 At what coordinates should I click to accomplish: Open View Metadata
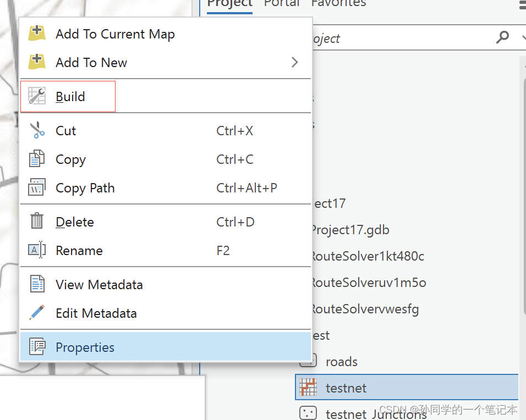(166, 285)
